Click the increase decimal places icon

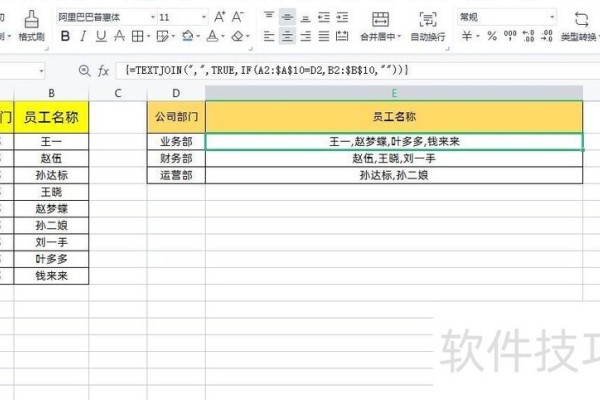pyautogui.click(x=528, y=36)
